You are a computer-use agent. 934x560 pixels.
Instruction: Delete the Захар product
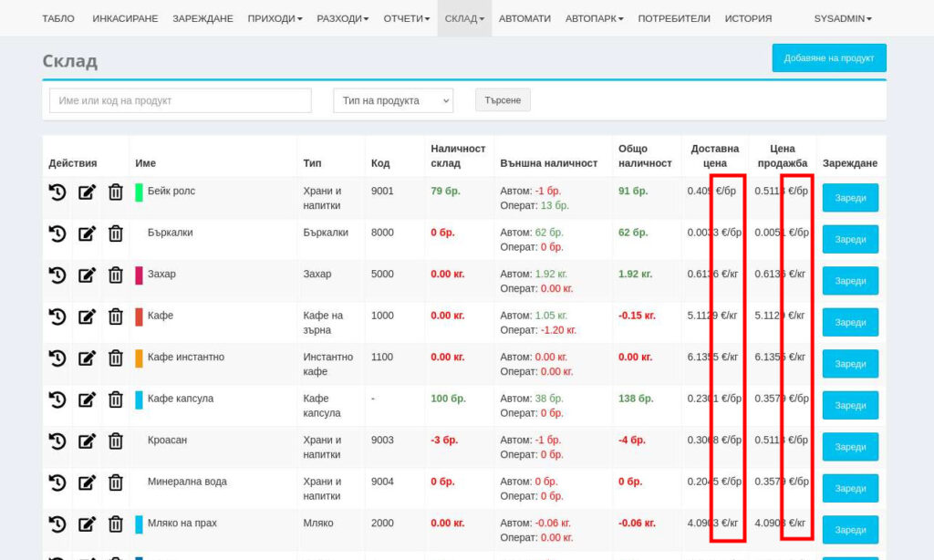point(116,275)
